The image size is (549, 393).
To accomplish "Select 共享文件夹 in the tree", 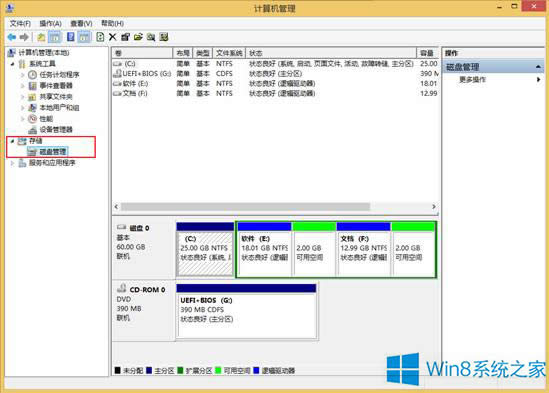I will click(56, 96).
